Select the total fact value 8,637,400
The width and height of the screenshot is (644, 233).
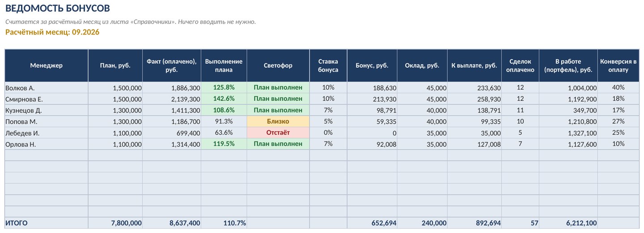click(x=172, y=223)
